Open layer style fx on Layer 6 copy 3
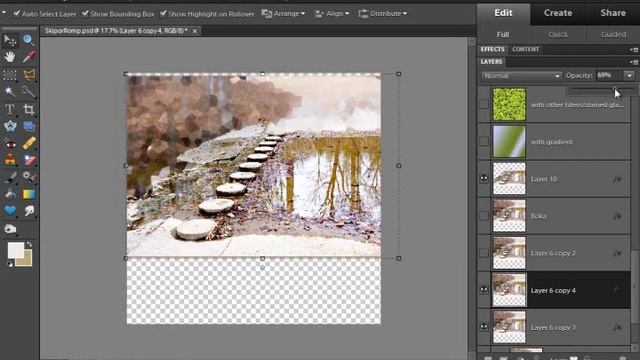The image size is (640, 360). (x=617, y=327)
